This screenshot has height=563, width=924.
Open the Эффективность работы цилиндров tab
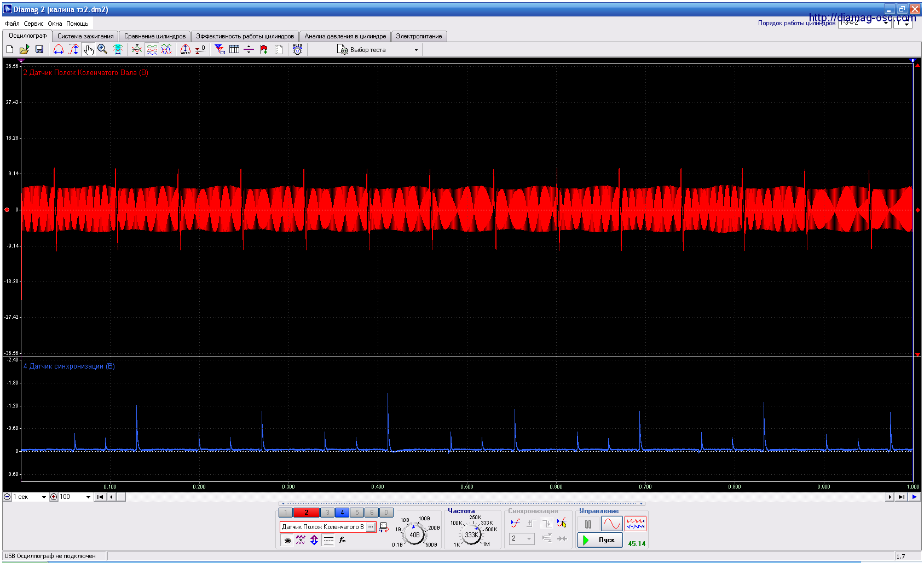pyautogui.click(x=245, y=36)
